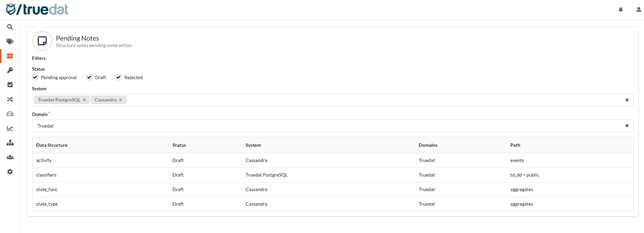Open the chart line sidebar icon

(10, 129)
